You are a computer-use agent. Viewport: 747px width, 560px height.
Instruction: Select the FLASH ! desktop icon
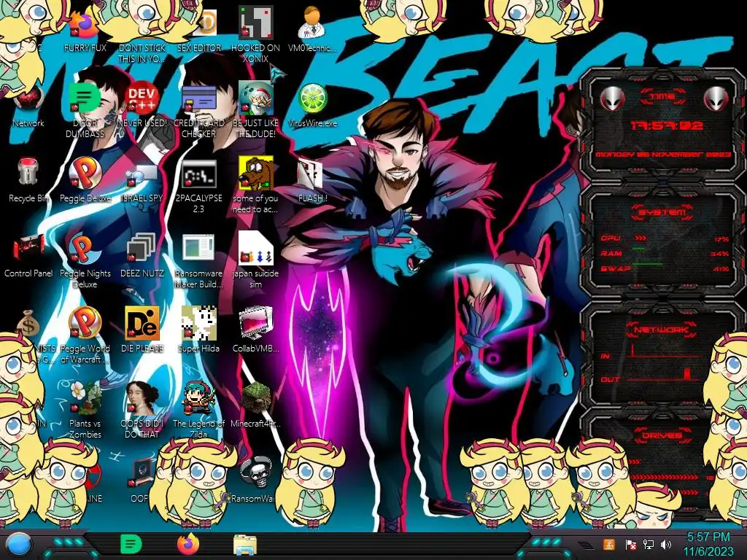coord(311,174)
